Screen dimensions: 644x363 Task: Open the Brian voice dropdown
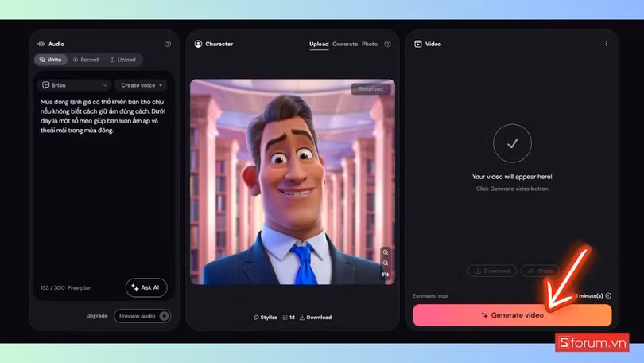(75, 85)
